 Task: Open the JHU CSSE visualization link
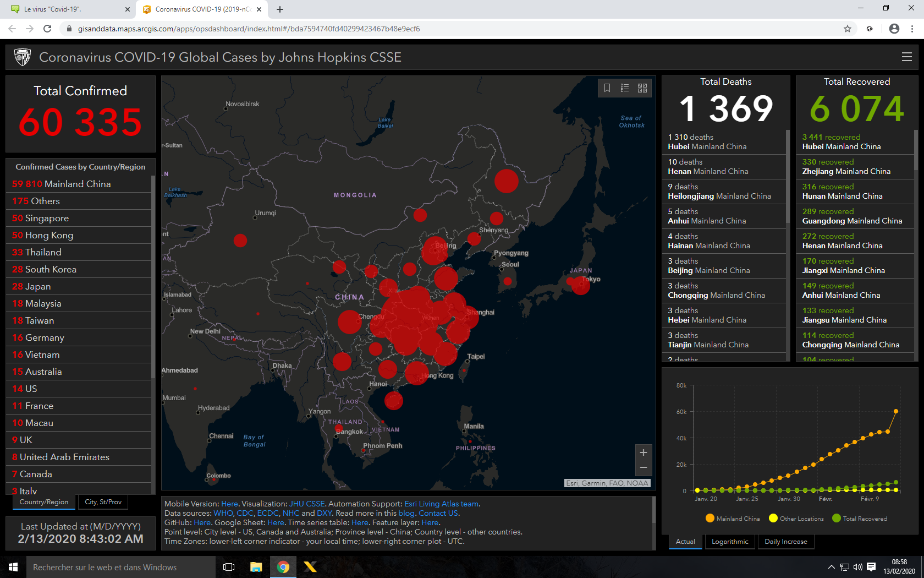coord(307,504)
